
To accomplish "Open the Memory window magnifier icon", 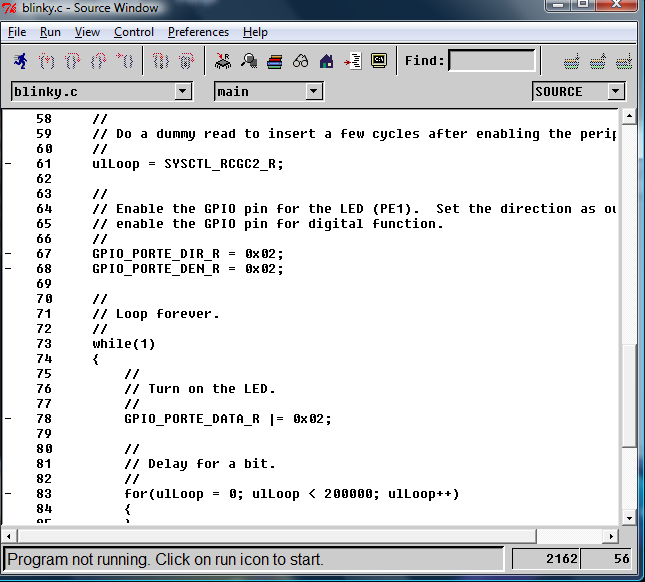I will (x=249, y=61).
